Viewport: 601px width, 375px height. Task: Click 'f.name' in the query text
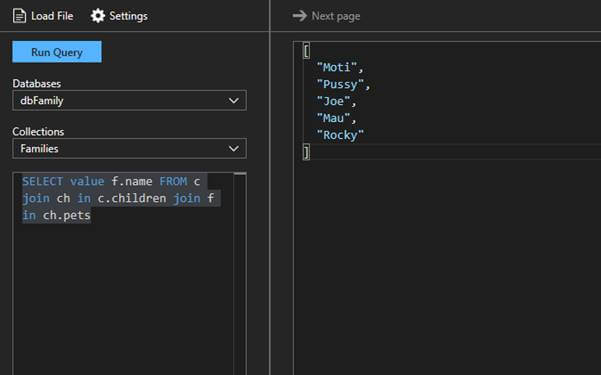point(132,181)
